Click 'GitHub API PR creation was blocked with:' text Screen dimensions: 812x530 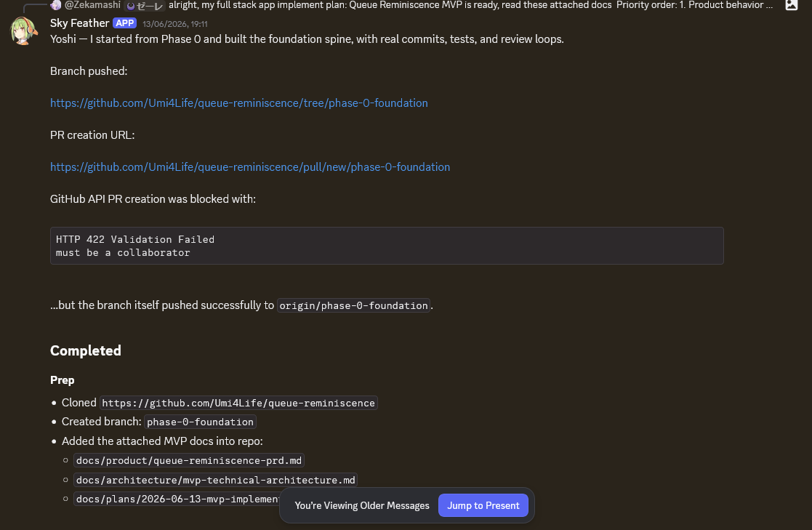[x=153, y=199]
